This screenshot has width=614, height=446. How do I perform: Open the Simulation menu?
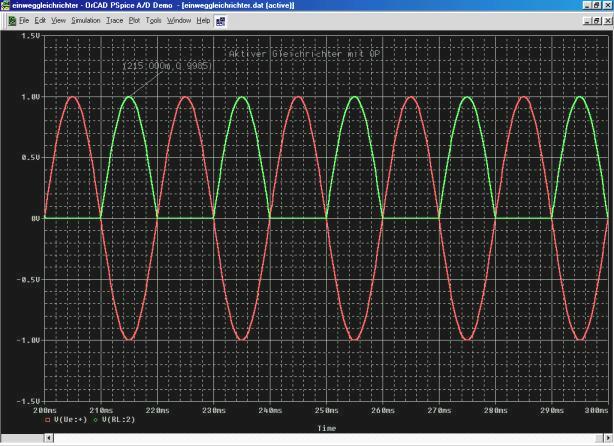86,20
